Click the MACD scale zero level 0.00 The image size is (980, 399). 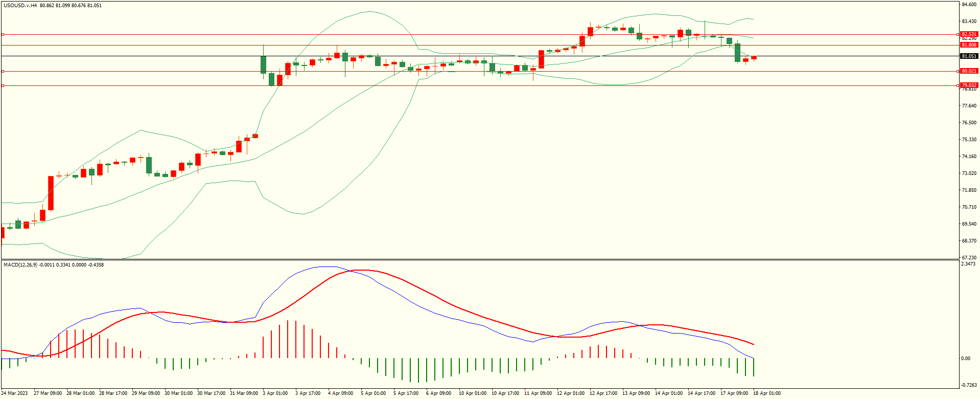point(966,358)
